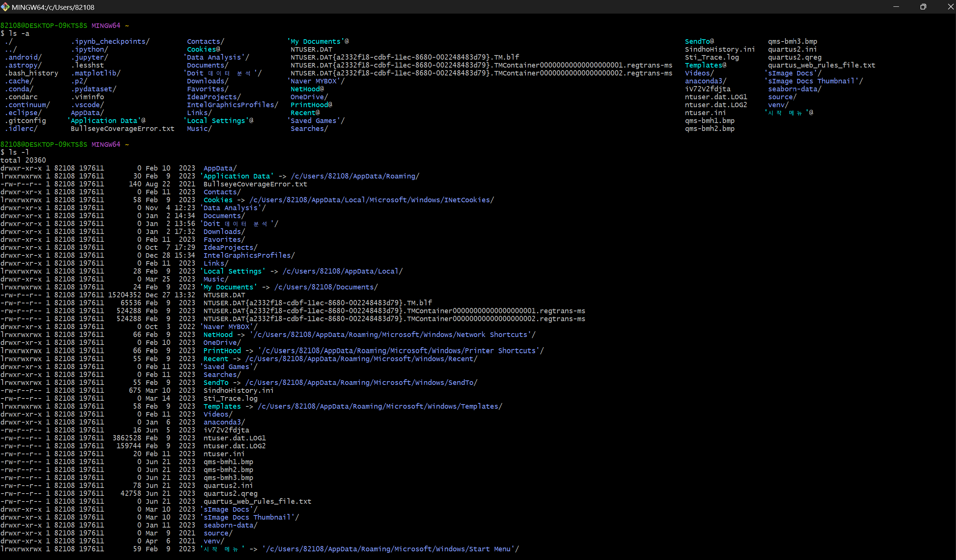Click quartus_web_rules_file.txt in the top listing
Viewport: 956px width, 560px height.
[x=821, y=65]
